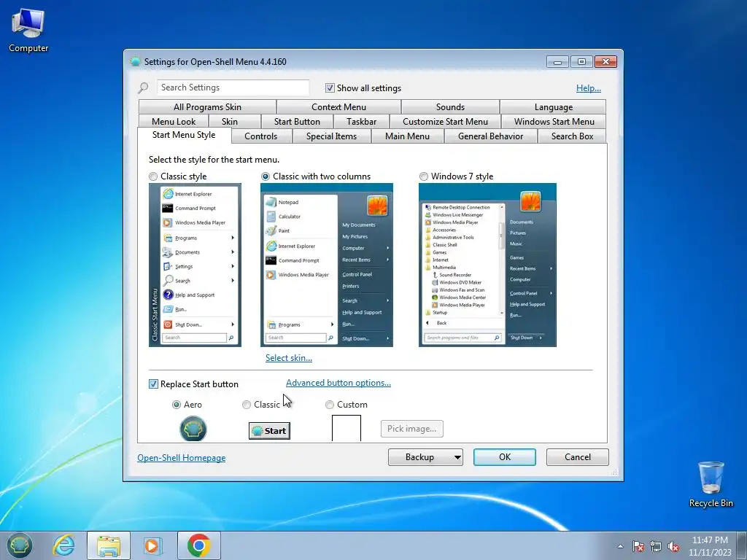Click the Open-Shell icon in title bar
This screenshot has height=560, width=747.
click(x=135, y=61)
